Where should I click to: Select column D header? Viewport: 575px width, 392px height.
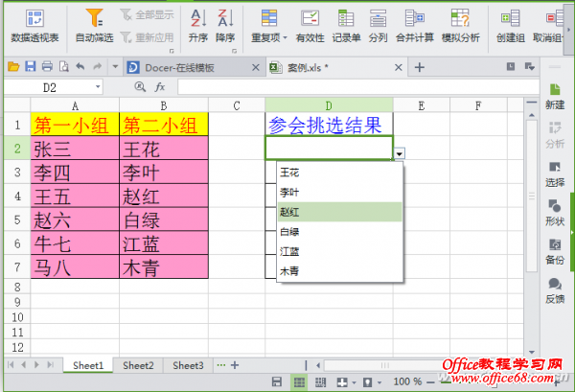pos(329,105)
